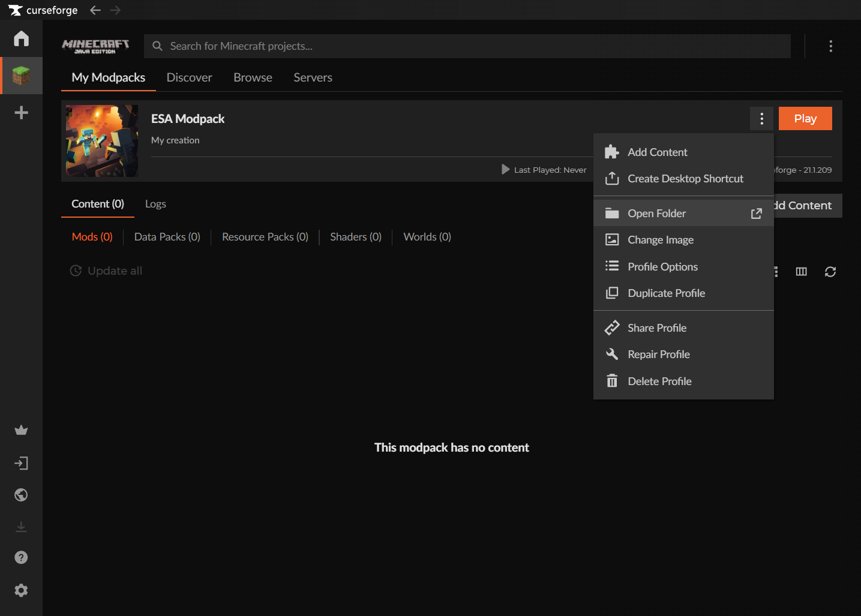Select the Minecraft grass block game icon
Image resolution: width=861 pixels, height=616 pixels.
(21, 76)
